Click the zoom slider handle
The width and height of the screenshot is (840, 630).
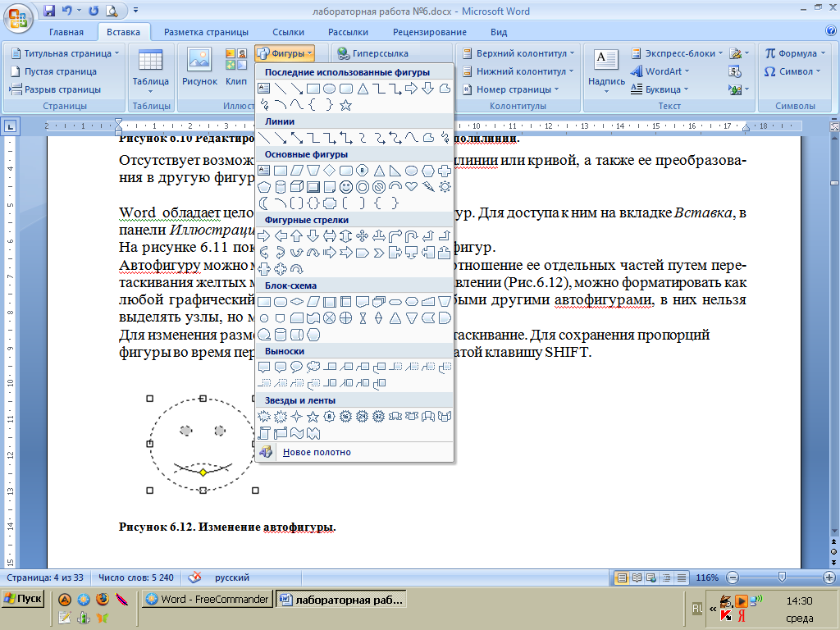coord(782,577)
